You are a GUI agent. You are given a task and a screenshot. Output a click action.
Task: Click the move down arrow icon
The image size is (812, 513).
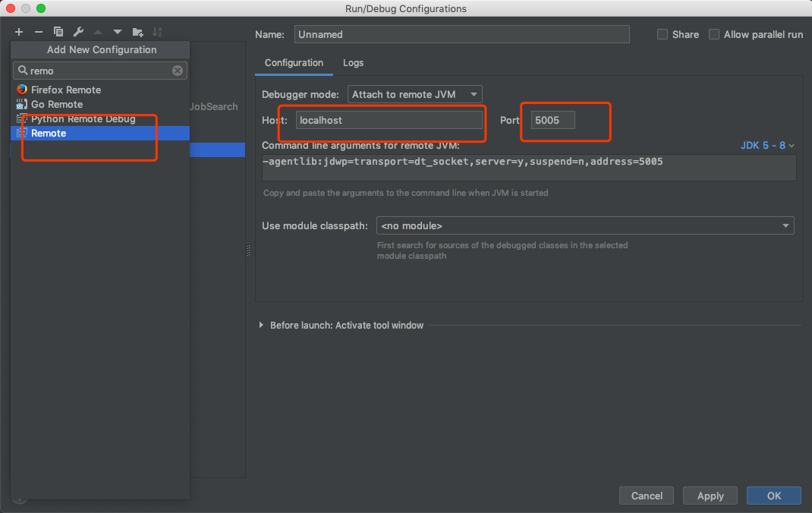pyautogui.click(x=118, y=32)
